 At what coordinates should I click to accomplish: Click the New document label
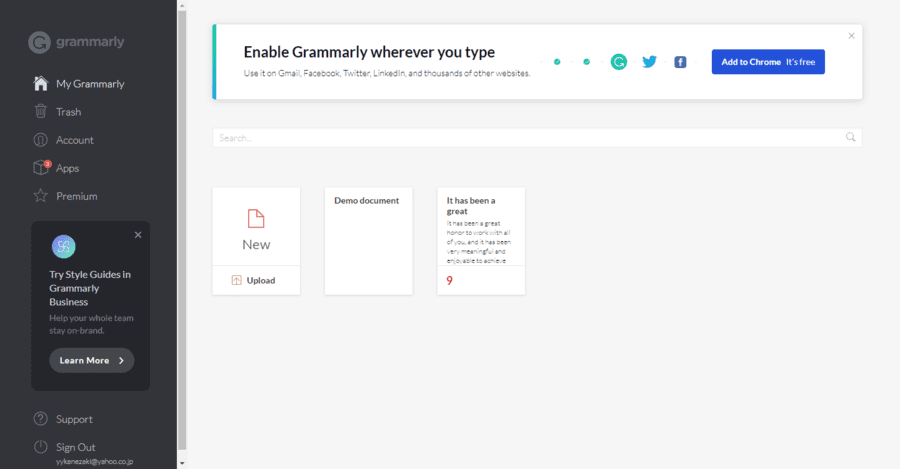click(x=256, y=245)
